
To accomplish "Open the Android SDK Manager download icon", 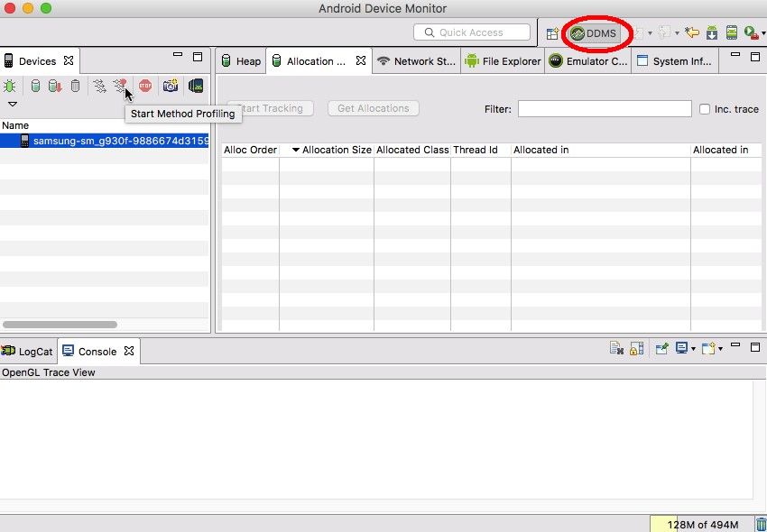I will tap(712, 32).
